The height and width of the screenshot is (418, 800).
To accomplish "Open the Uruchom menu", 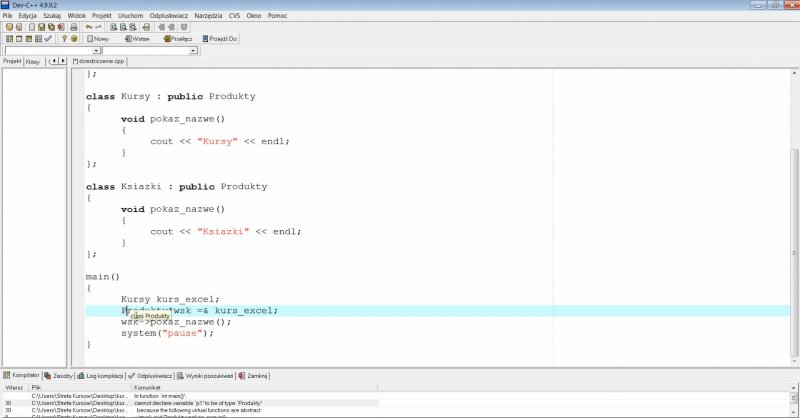I will click(x=130, y=16).
